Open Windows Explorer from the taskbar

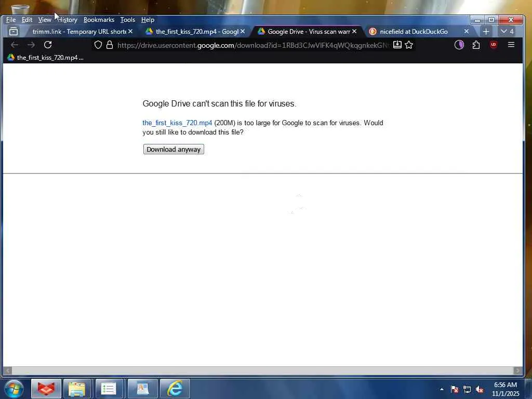click(77, 389)
